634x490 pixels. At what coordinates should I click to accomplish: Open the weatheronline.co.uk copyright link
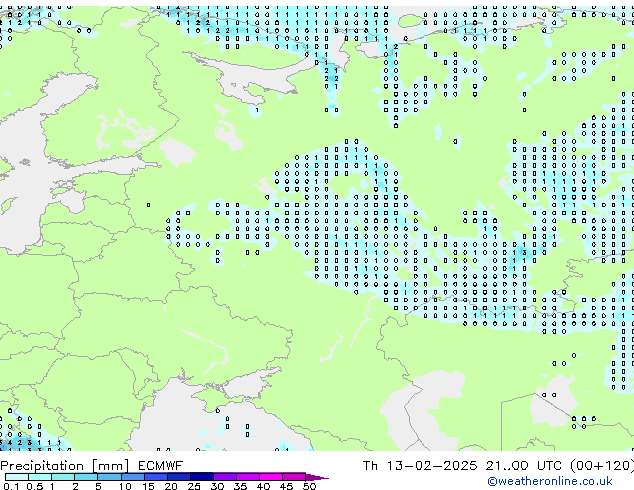point(550,481)
